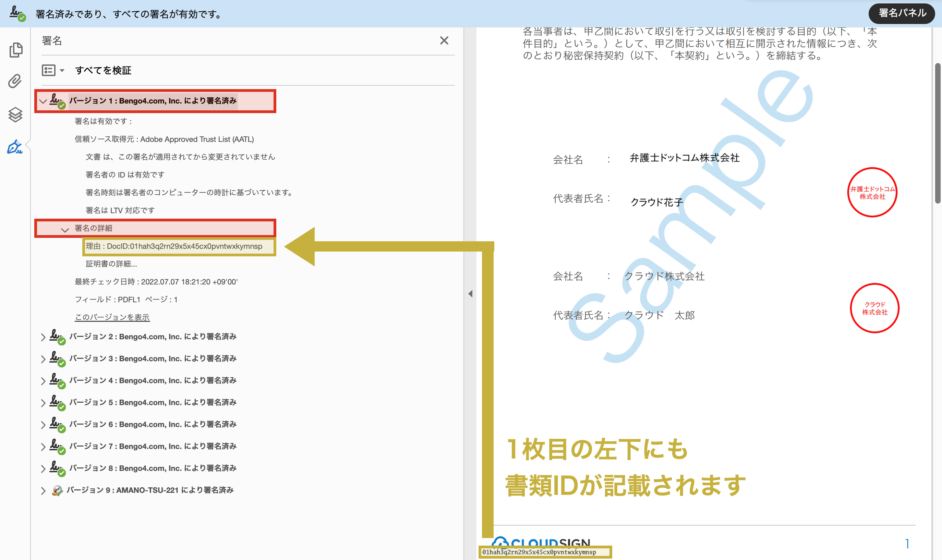Select the signatures pen panel icon
Screen dimensions: 942x560
click(15, 147)
